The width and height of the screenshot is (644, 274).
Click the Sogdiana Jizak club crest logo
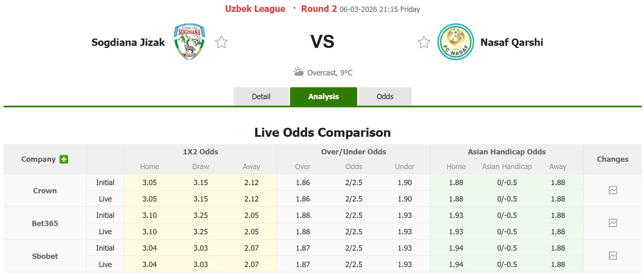(189, 41)
